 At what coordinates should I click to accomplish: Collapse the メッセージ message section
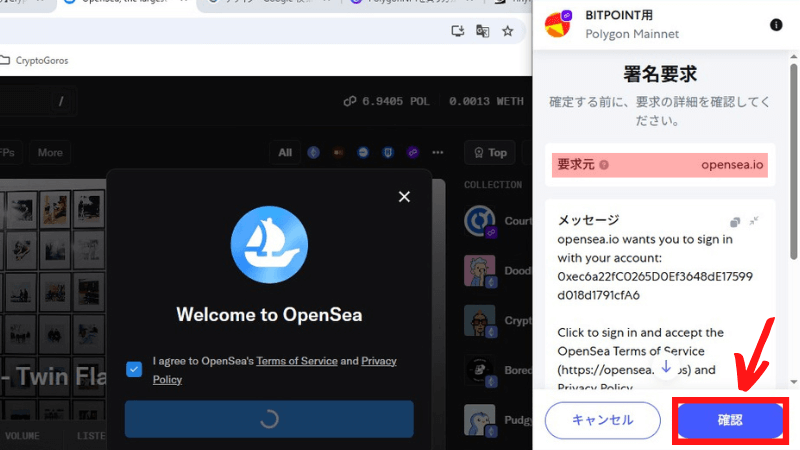754,221
